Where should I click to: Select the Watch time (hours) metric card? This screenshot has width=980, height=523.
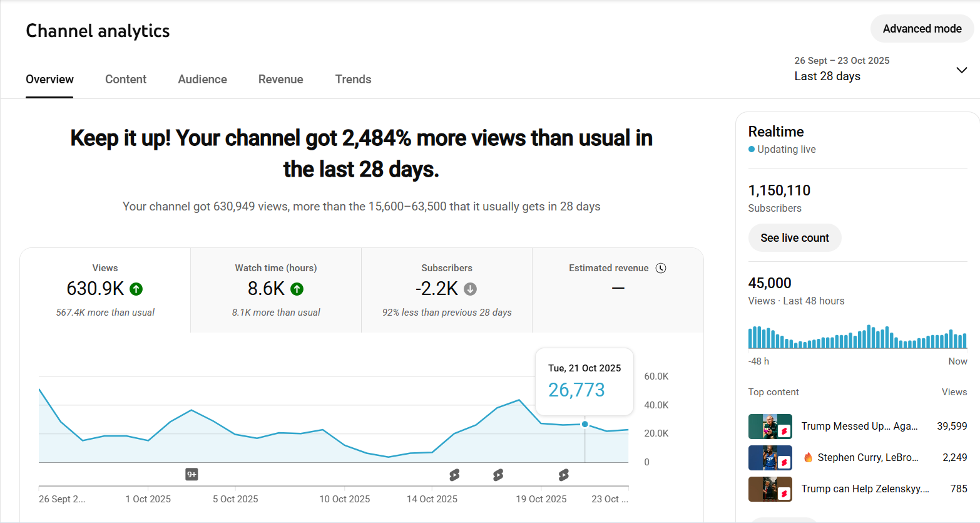click(x=276, y=290)
